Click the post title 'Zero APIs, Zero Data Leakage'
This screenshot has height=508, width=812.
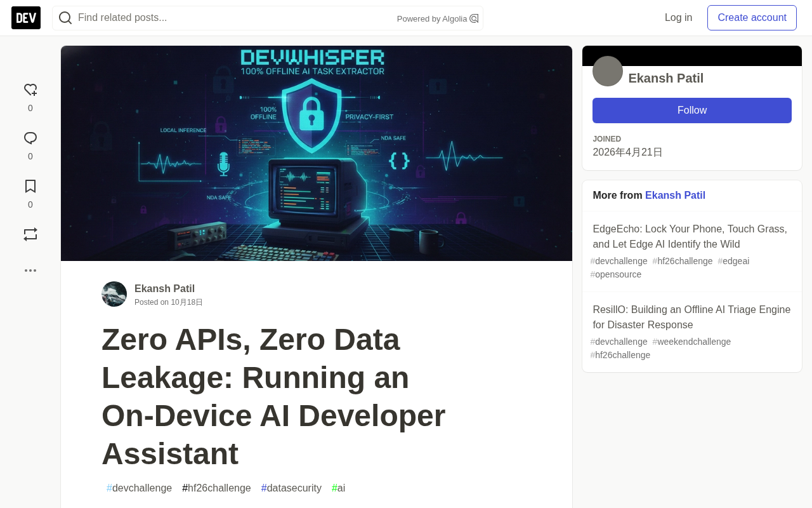pyautogui.click(x=273, y=396)
